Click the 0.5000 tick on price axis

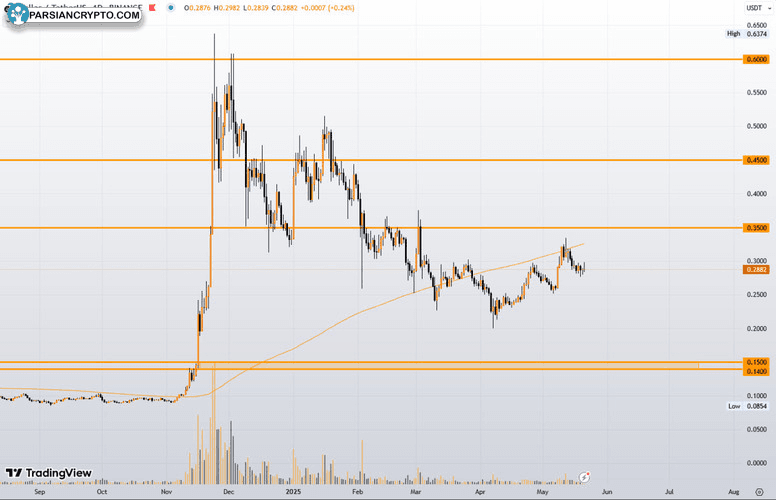[757, 126]
